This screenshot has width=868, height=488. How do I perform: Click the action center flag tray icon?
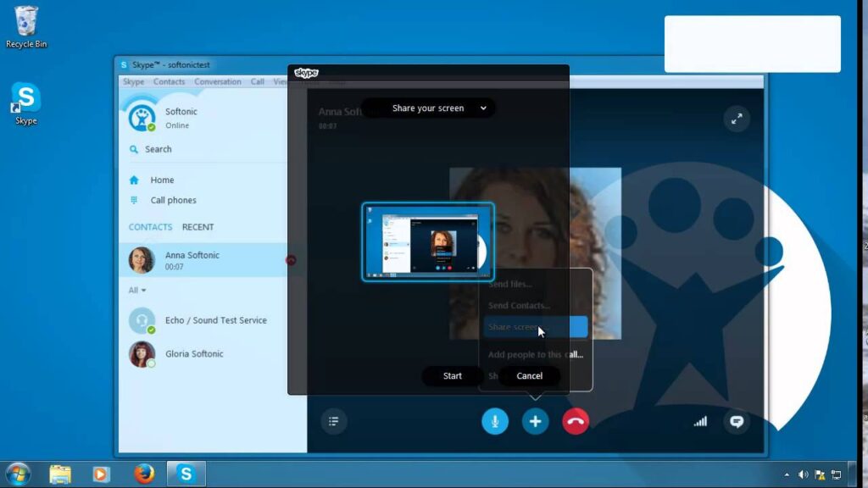tap(820, 474)
